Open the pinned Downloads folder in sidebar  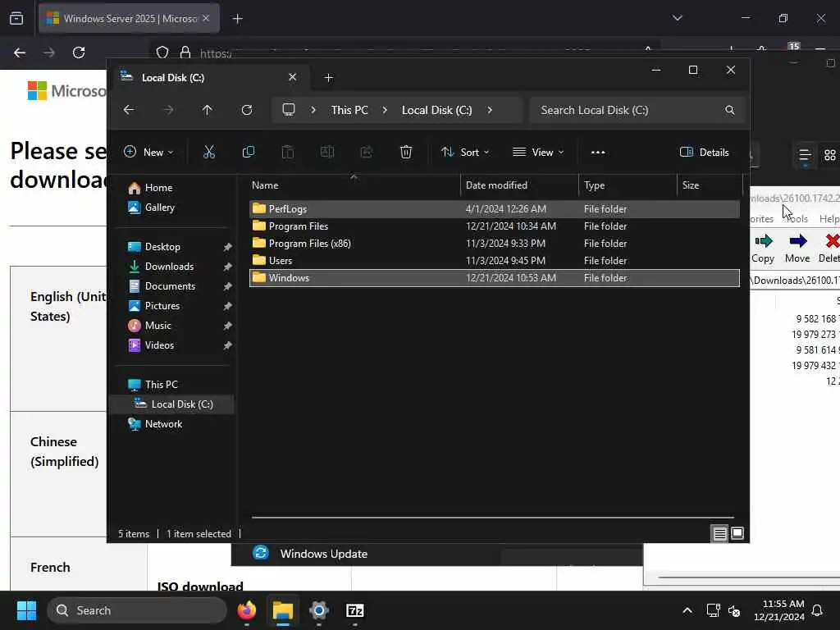pyautogui.click(x=169, y=267)
